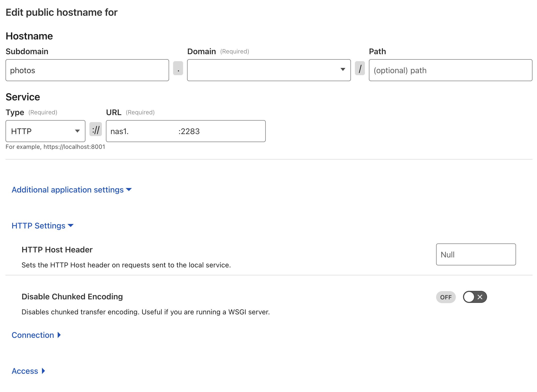The image size is (537, 392).
Task: Click the URL field with nas1 :2283
Action: coord(186,131)
